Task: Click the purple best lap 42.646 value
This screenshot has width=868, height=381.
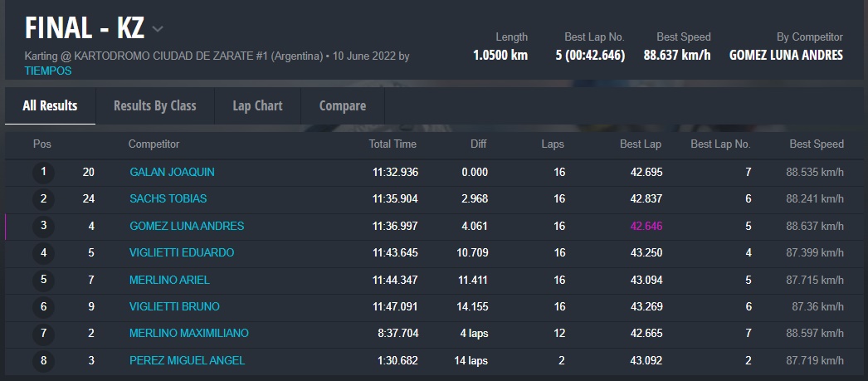Action: (646, 226)
